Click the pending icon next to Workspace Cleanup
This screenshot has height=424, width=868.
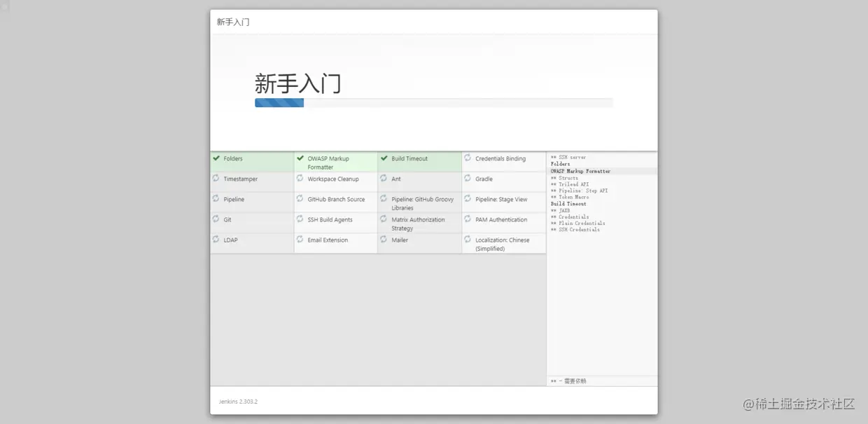(x=300, y=179)
